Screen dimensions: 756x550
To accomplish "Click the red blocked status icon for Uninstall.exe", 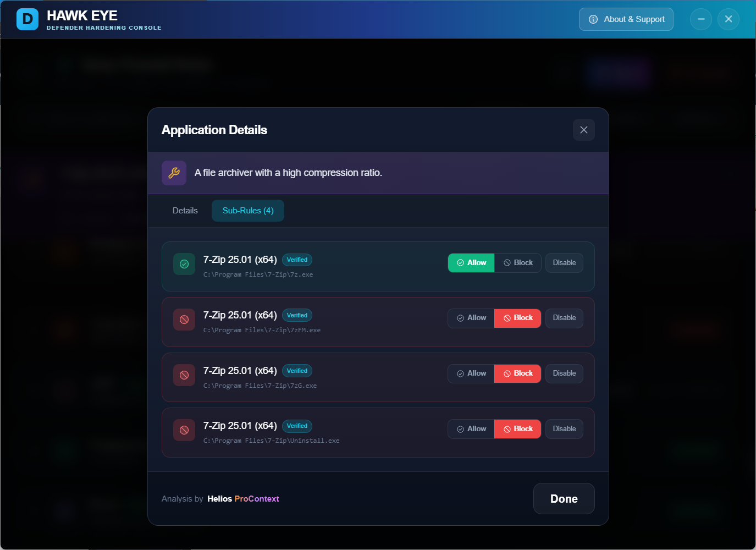I will coord(184,430).
